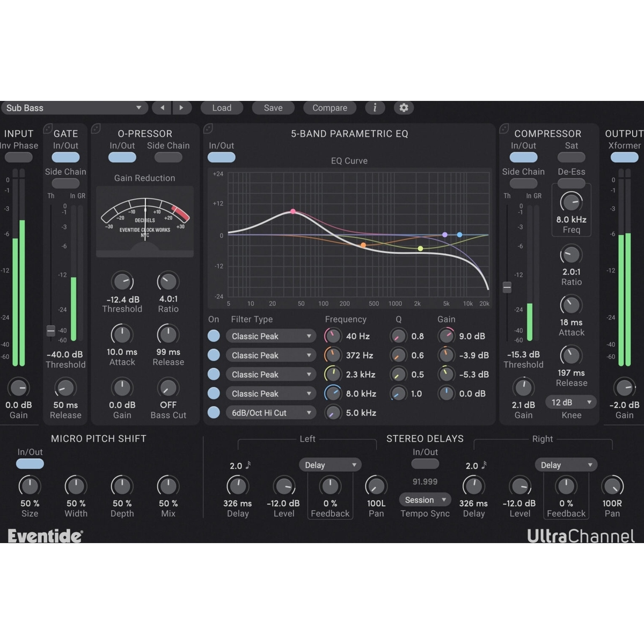Image resolution: width=644 pixels, height=644 pixels.
Task: Click the O-Pressor Attack knob
Action: click(x=122, y=334)
